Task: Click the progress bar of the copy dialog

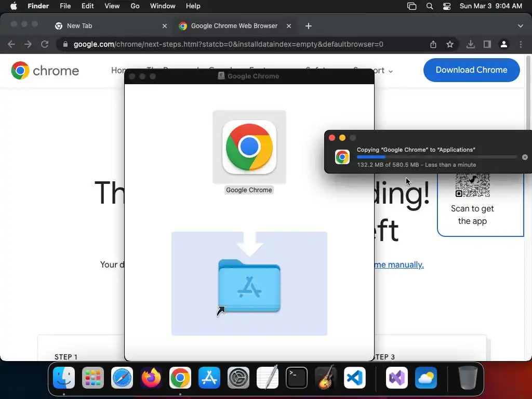Action: coord(437,157)
